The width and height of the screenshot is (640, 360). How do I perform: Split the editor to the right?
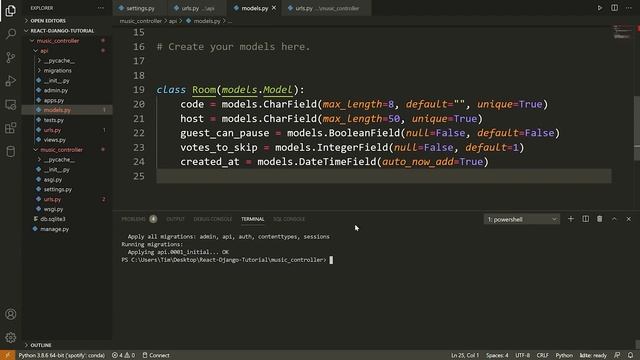click(614, 8)
